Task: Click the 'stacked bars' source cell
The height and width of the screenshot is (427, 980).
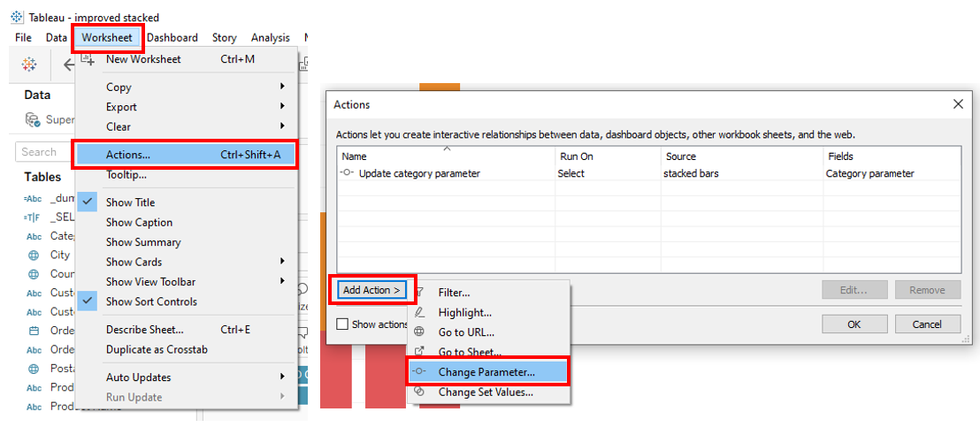Action: 691,173
